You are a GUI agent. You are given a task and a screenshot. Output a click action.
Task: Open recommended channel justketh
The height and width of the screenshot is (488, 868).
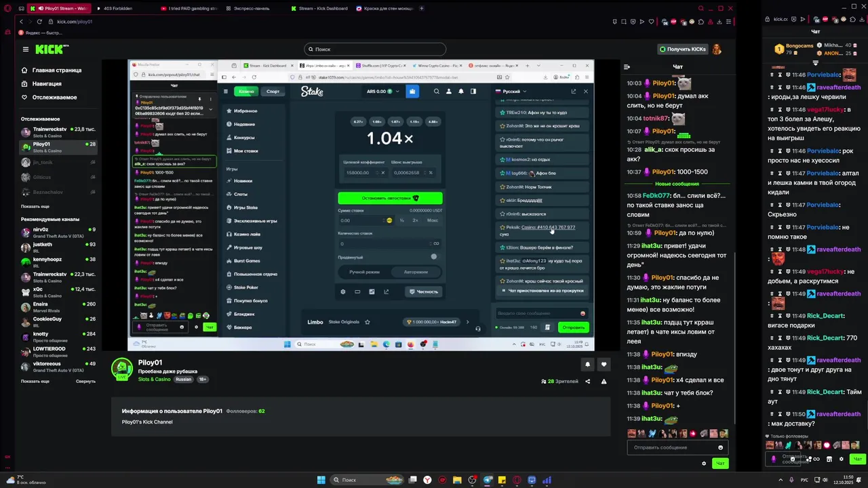[58, 247]
